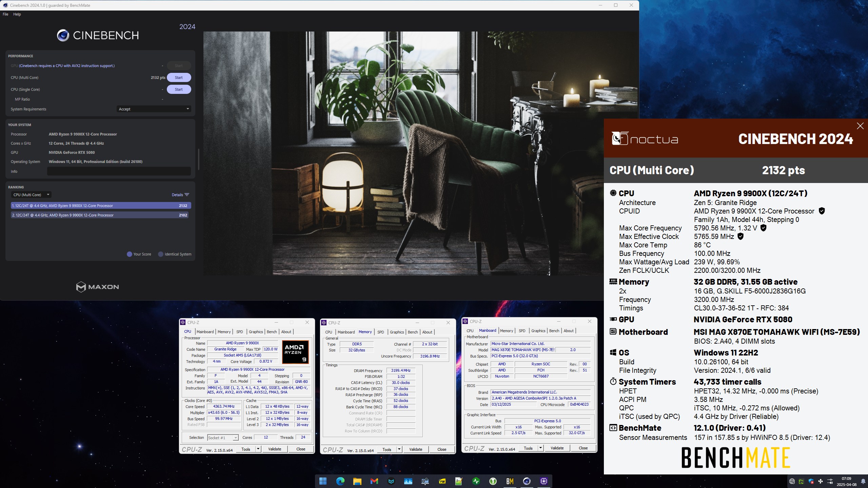This screenshot has width=868, height=488.
Task: Click the AMD Ryzen 9 logo in CPU-Z
Action: point(295,352)
